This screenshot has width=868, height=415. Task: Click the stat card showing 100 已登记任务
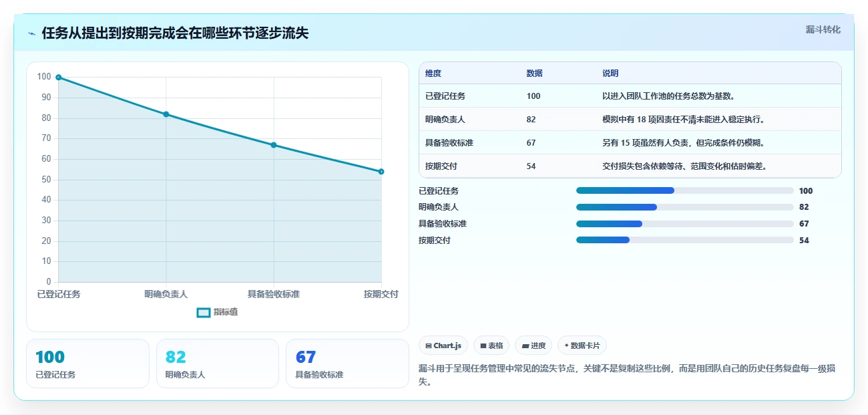[x=87, y=364]
